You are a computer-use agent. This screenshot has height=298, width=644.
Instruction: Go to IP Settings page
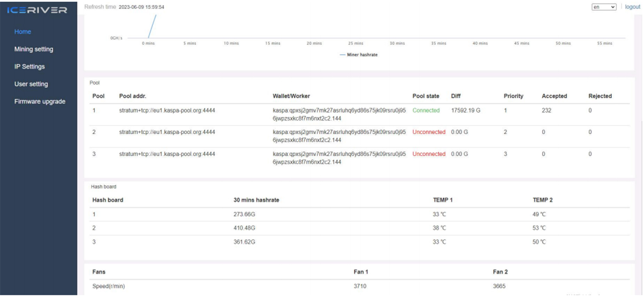tap(29, 66)
